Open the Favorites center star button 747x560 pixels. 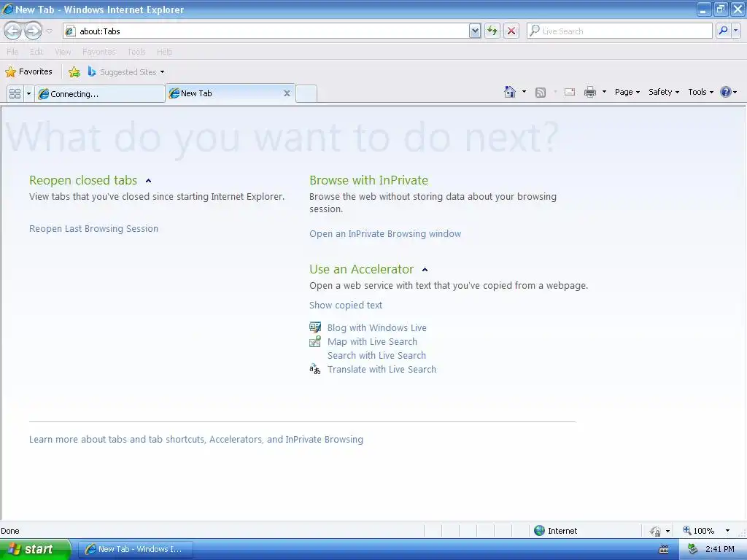pos(28,72)
